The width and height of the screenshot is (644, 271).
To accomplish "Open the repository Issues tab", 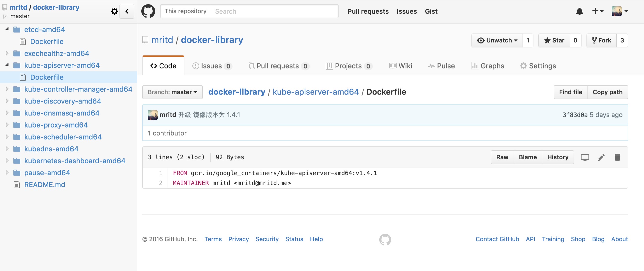I will point(212,66).
